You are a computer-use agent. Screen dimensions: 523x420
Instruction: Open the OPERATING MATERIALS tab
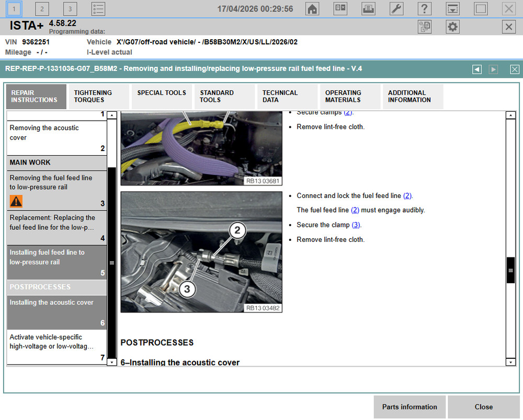[346, 96]
